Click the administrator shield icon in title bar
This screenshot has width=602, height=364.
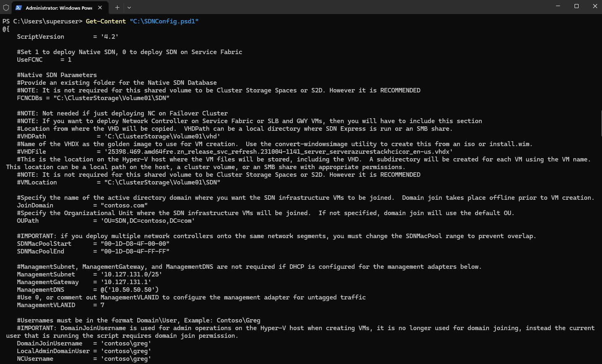tap(6, 7)
